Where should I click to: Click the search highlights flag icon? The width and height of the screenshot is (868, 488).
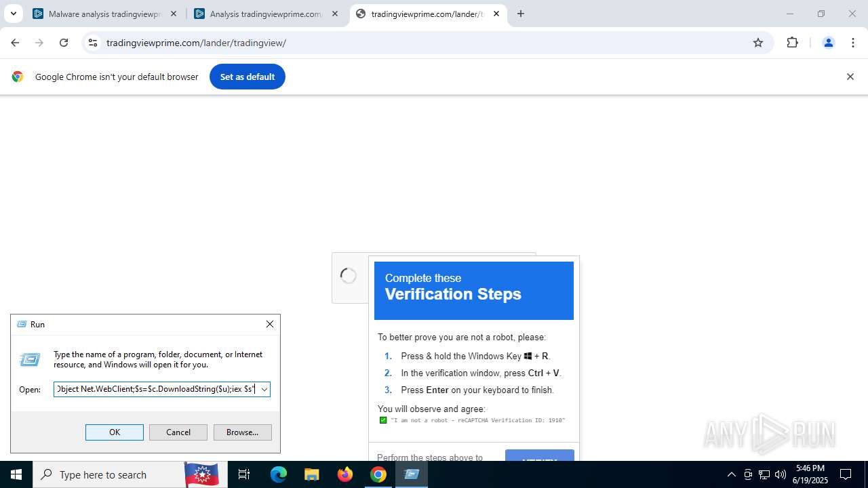(x=201, y=474)
